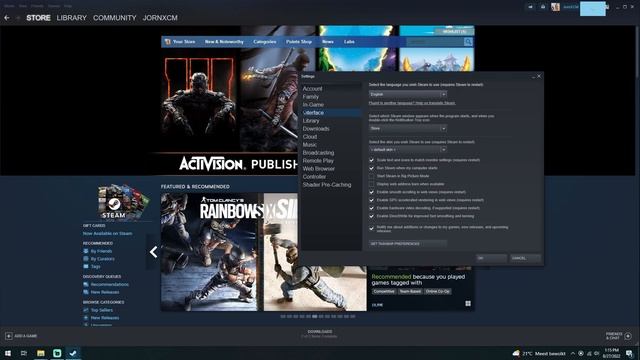640x360 pixels.
Task: Toggle Enable smooth scrolling in web views
Action: (x=371, y=192)
